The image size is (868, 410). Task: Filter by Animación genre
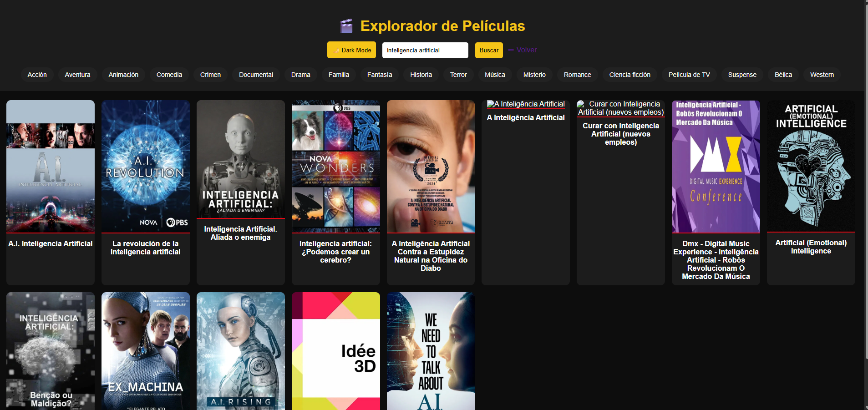pos(123,75)
